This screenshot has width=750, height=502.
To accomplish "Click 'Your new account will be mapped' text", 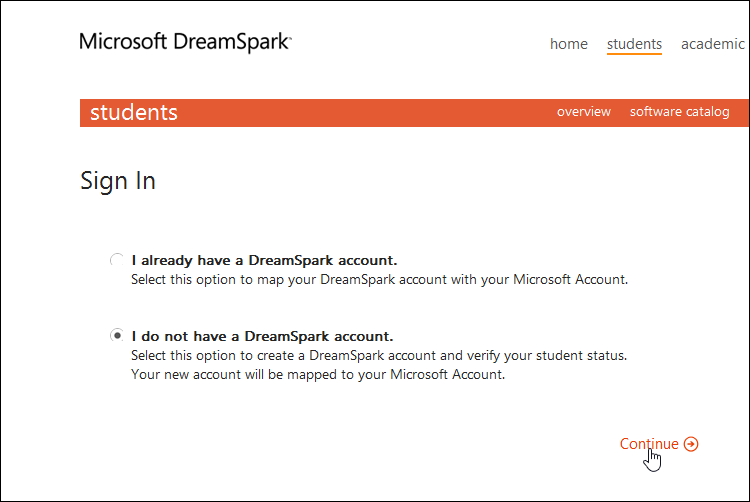I will [318, 375].
